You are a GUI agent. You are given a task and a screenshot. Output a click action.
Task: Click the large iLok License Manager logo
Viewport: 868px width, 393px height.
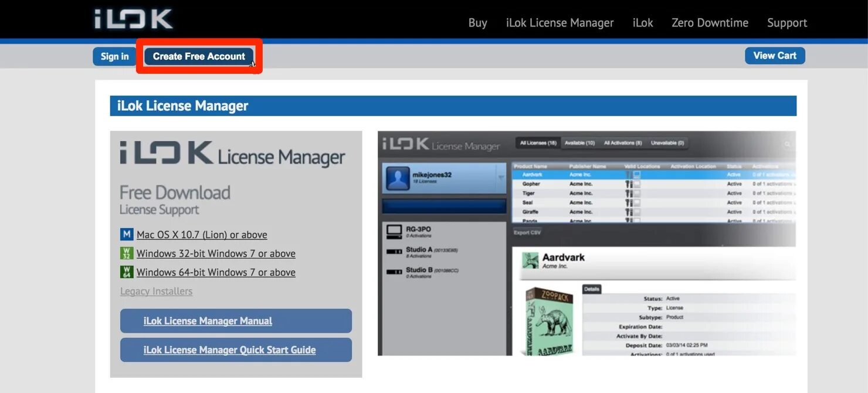232,154
